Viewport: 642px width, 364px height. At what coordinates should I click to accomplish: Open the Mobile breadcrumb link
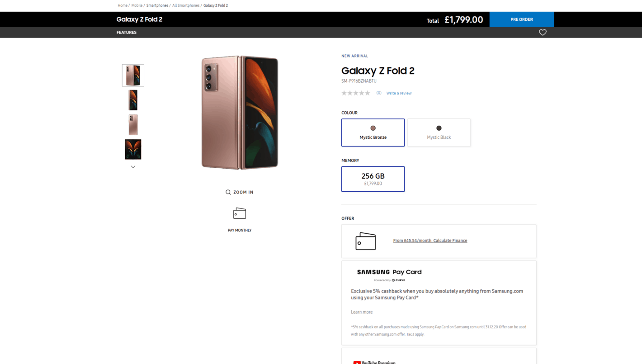point(137,5)
